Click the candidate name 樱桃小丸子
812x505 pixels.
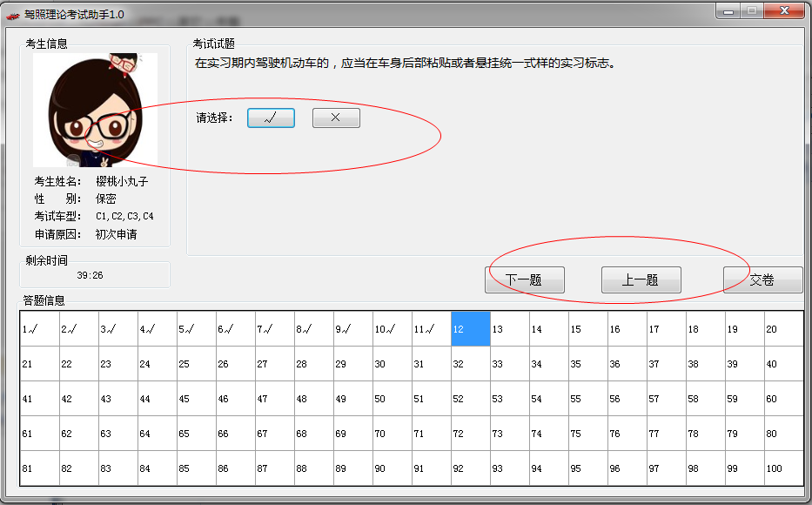coord(122,181)
